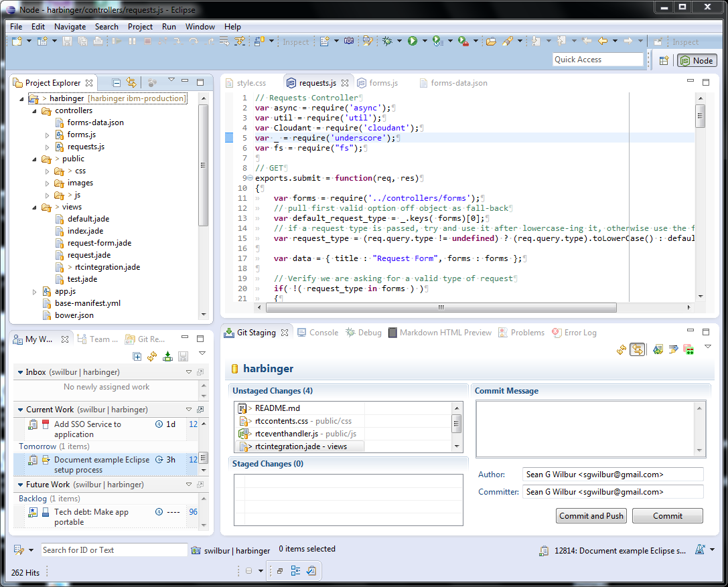Close the Git Staging view tab
728x587 pixels.
tap(285, 332)
